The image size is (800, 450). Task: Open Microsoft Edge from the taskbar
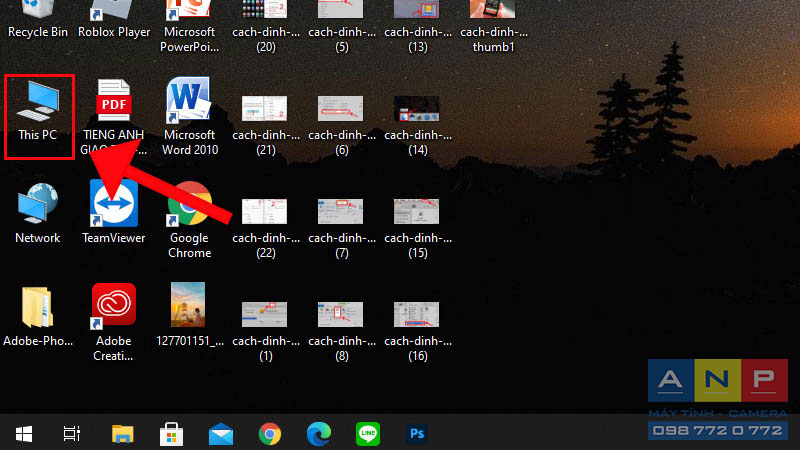pyautogui.click(x=319, y=434)
